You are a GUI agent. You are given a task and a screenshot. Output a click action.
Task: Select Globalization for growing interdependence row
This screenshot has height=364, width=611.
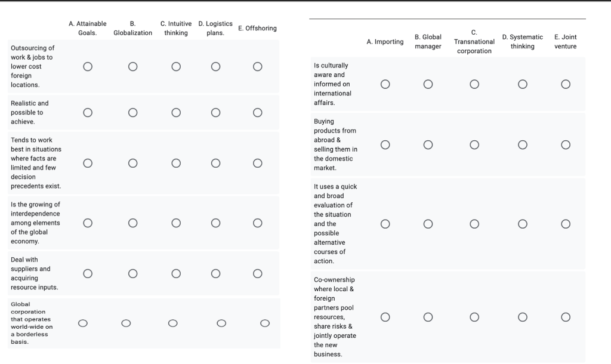point(132,223)
